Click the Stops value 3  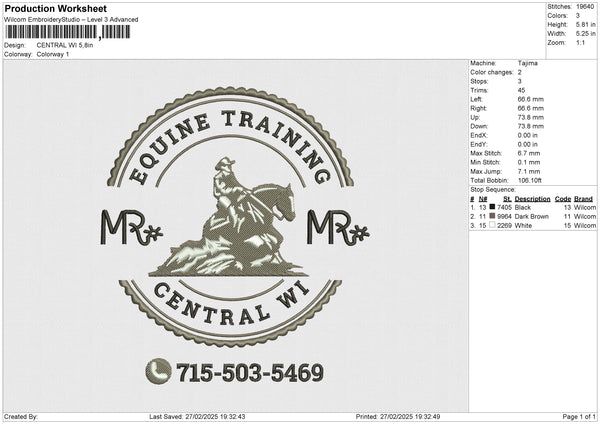[x=520, y=81]
